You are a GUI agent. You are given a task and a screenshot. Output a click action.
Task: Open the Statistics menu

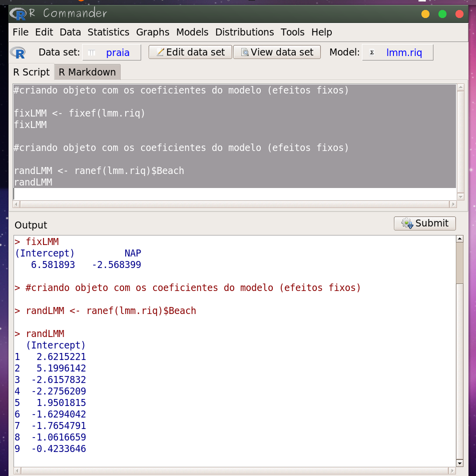click(108, 32)
